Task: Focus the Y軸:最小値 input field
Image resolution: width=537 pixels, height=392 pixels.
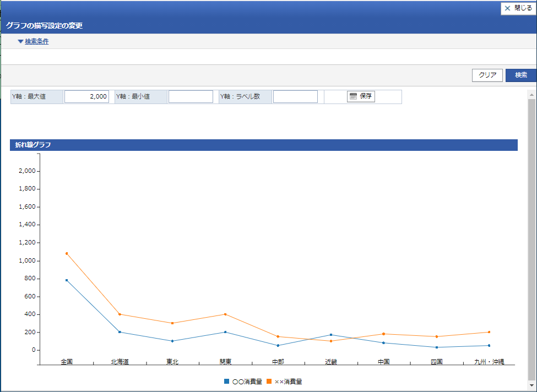Action: coord(191,96)
